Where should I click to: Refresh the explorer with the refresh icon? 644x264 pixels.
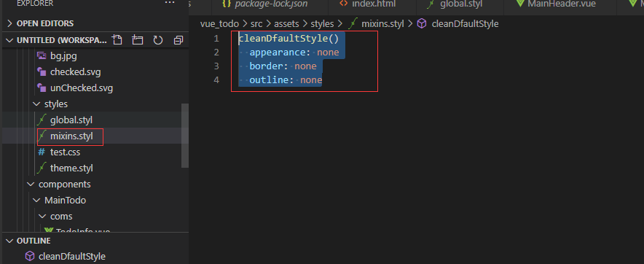(158, 40)
